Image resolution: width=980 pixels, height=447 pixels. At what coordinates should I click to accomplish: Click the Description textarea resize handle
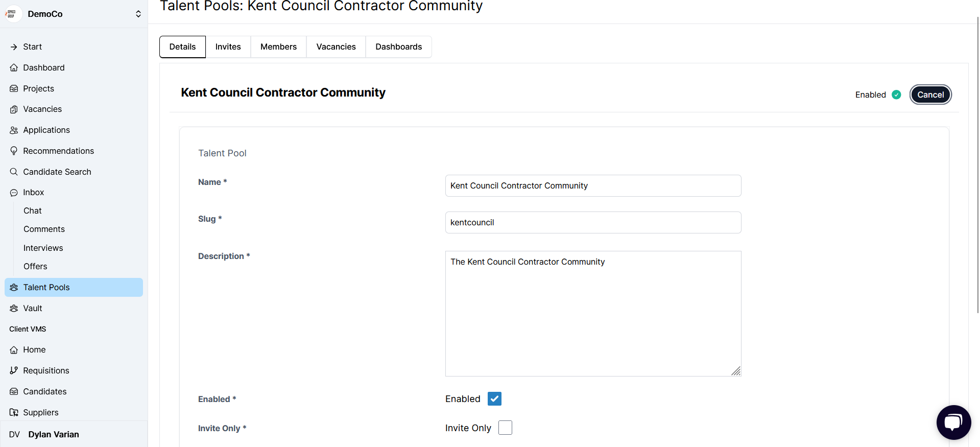point(736,371)
